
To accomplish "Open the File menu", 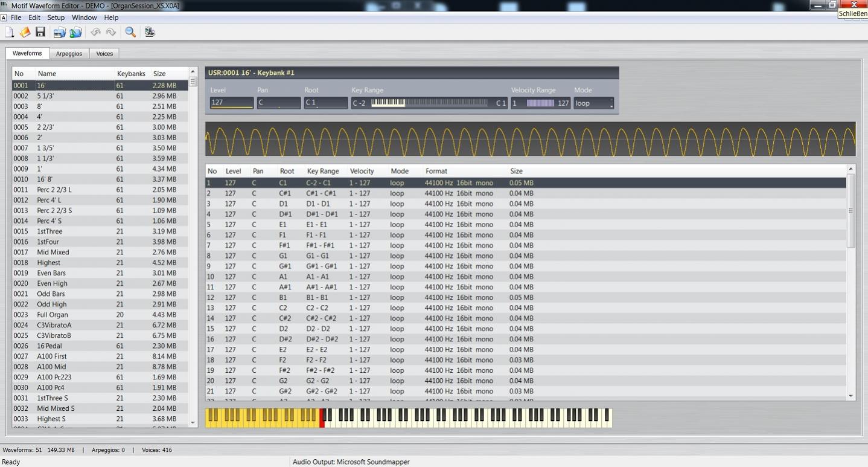I will click(x=16, y=18).
